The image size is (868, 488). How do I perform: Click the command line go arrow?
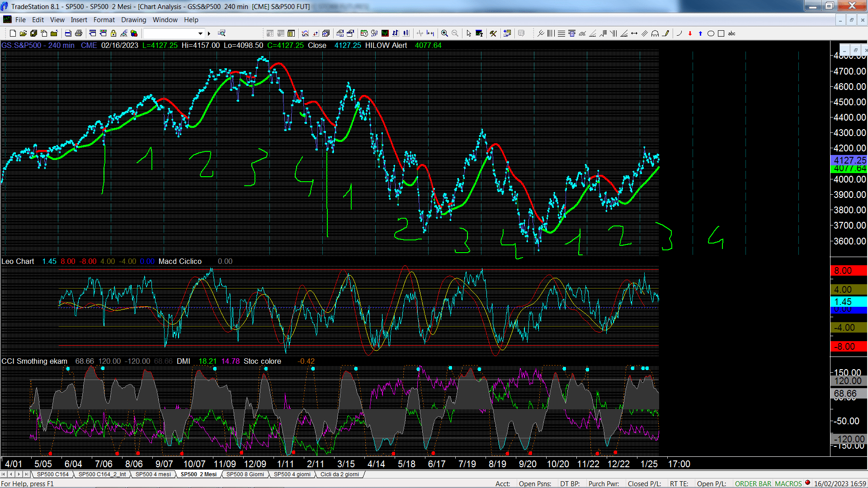click(x=209, y=33)
